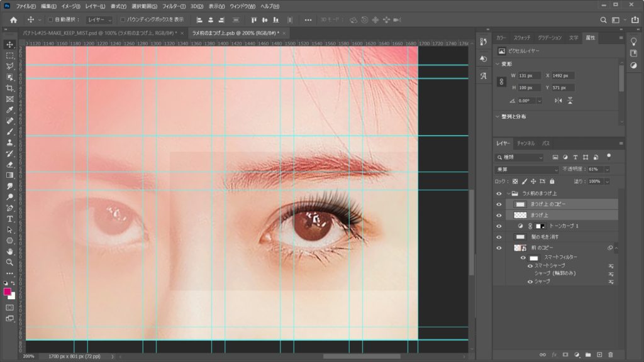This screenshot has height=362, width=644.
Task: Select the Brush tool
Action: (10, 132)
